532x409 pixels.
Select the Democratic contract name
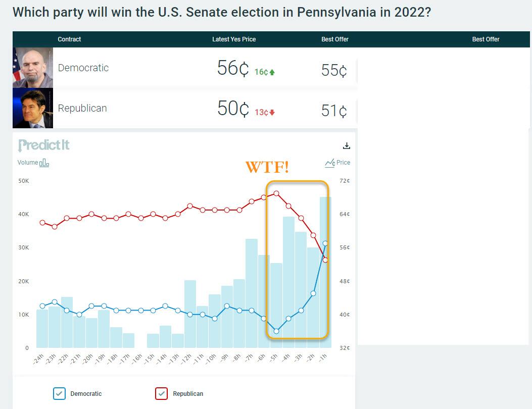click(83, 68)
